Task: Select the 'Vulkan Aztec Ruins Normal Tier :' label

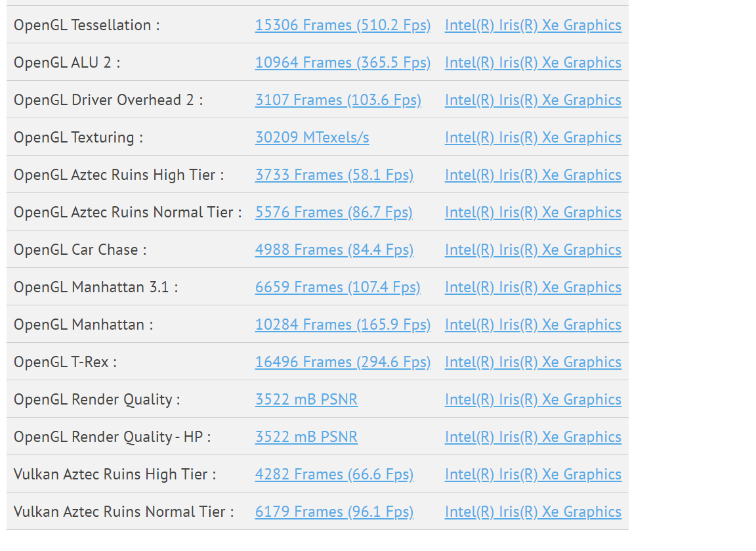Action: coord(124,512)
